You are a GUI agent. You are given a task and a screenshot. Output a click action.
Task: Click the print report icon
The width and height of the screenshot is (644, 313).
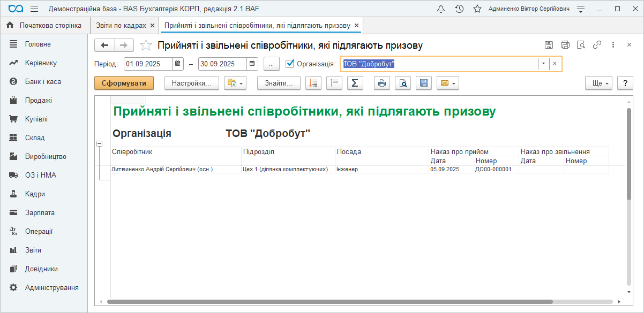point(382,83)
